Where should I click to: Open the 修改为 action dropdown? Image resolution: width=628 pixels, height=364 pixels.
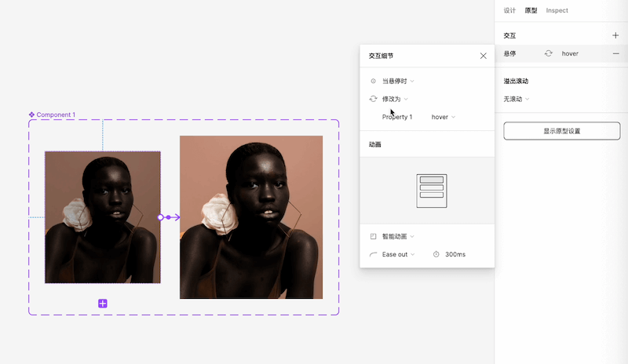395,99
